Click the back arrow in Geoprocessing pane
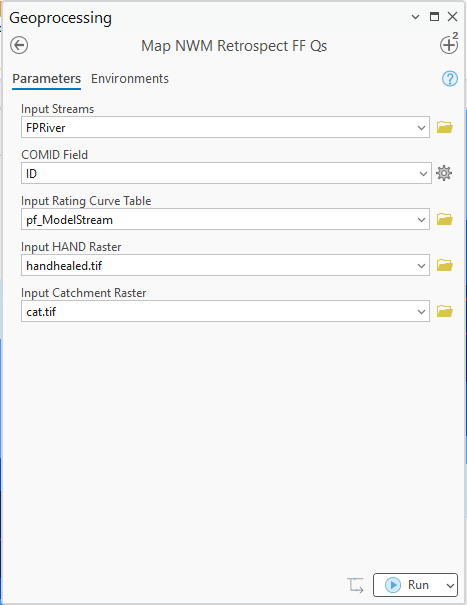The width and height of the screenshot is (467, 605). [19, 45]
